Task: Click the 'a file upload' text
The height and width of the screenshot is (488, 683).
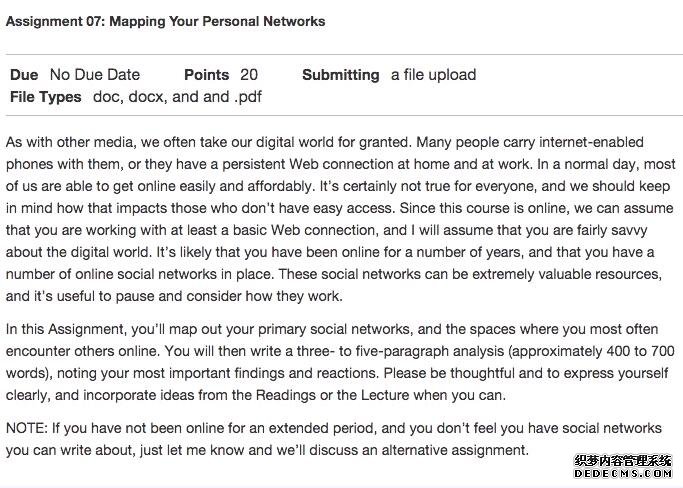Action: [x=433, y=75]
